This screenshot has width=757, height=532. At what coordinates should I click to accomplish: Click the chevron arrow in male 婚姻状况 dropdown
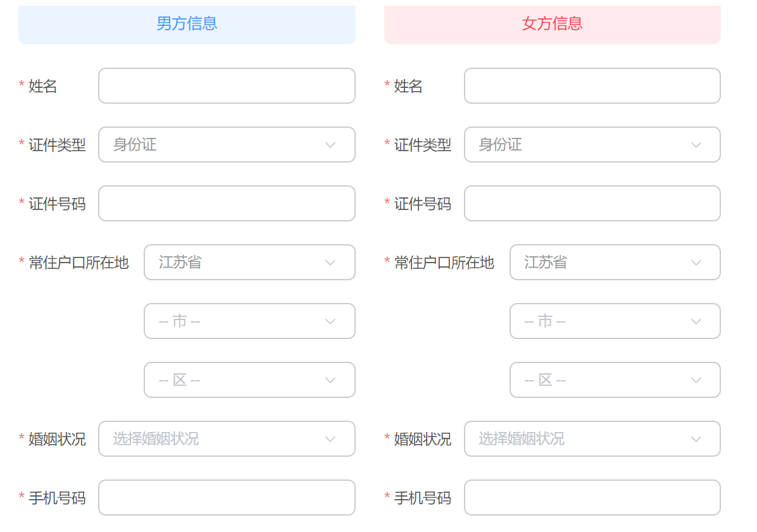coord(330,439)
